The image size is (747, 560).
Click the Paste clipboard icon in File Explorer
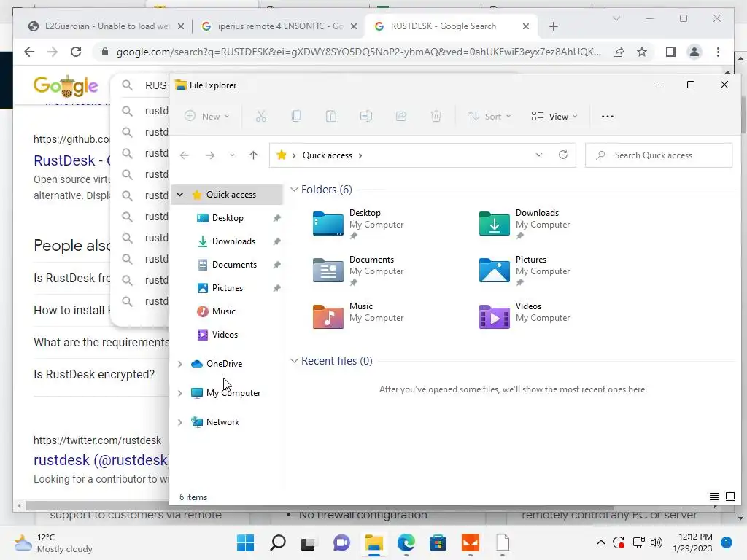click(x=330, y=116)
